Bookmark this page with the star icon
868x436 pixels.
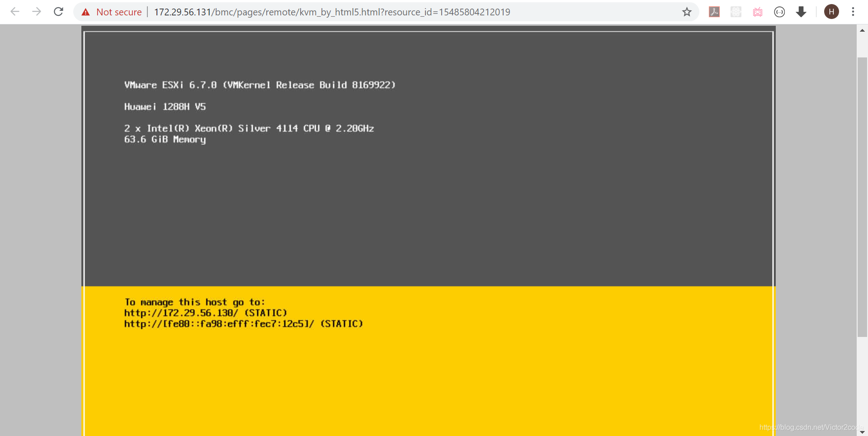687,12
